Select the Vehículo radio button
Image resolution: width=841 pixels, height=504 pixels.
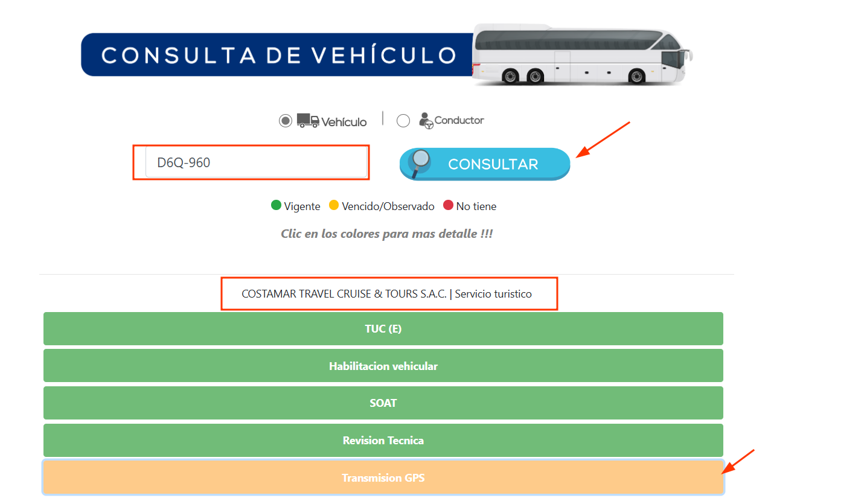tap(286, 121)
